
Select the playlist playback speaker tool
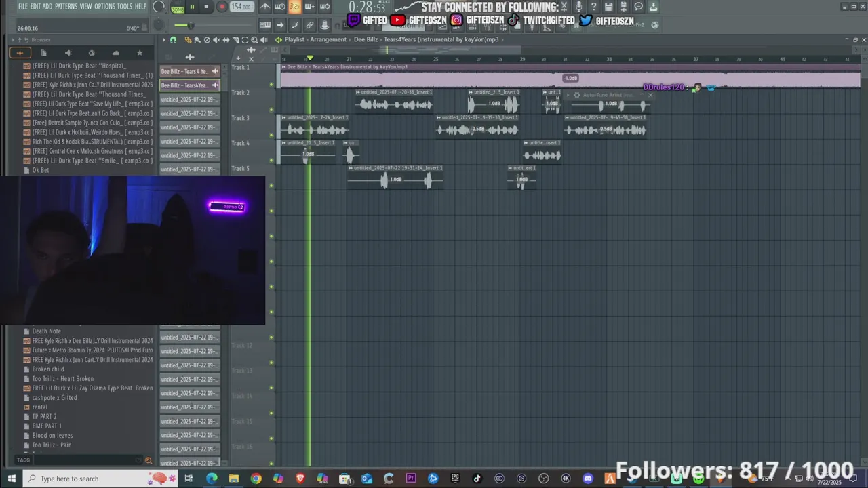264,40
